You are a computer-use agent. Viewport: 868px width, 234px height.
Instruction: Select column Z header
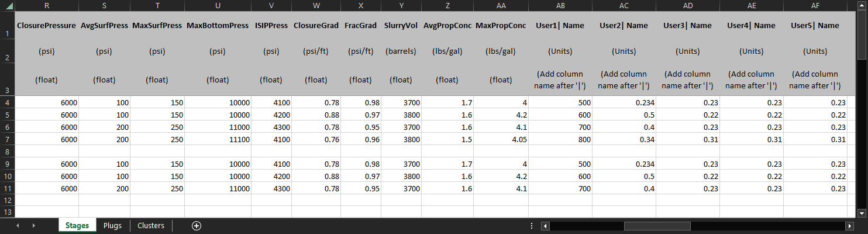447,5
